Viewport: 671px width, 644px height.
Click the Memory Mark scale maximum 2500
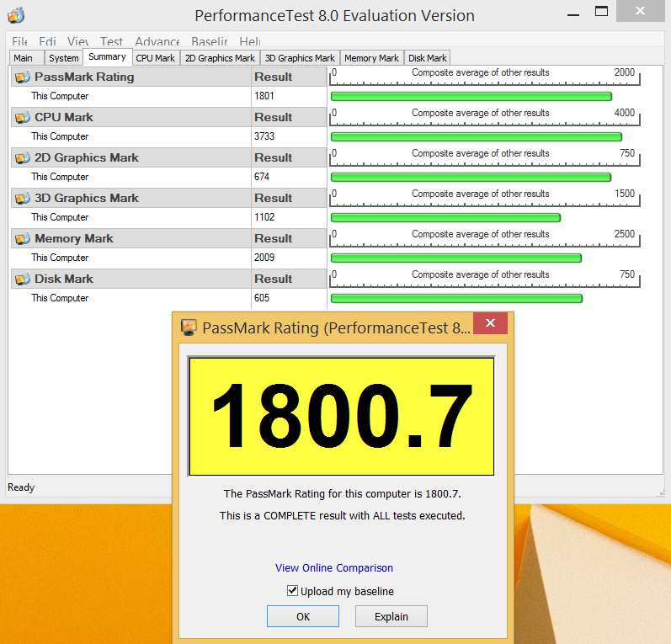click(625, 234)
